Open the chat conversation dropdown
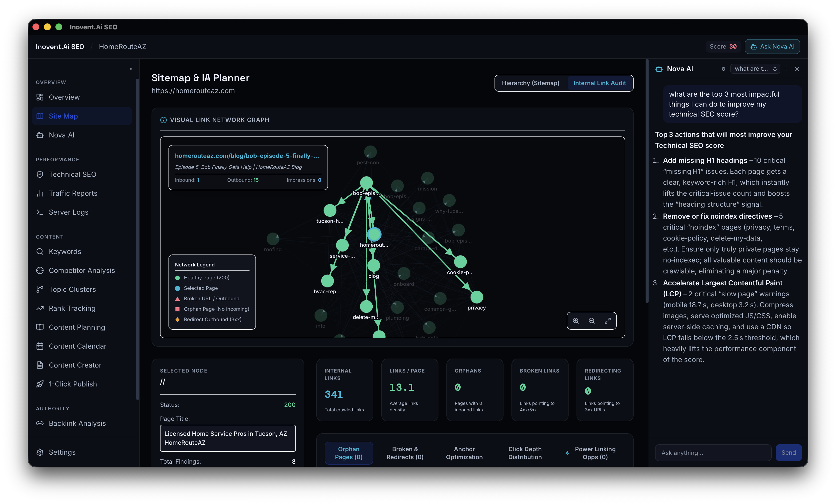This screenshot has height=504, width=836. (755, 69)
